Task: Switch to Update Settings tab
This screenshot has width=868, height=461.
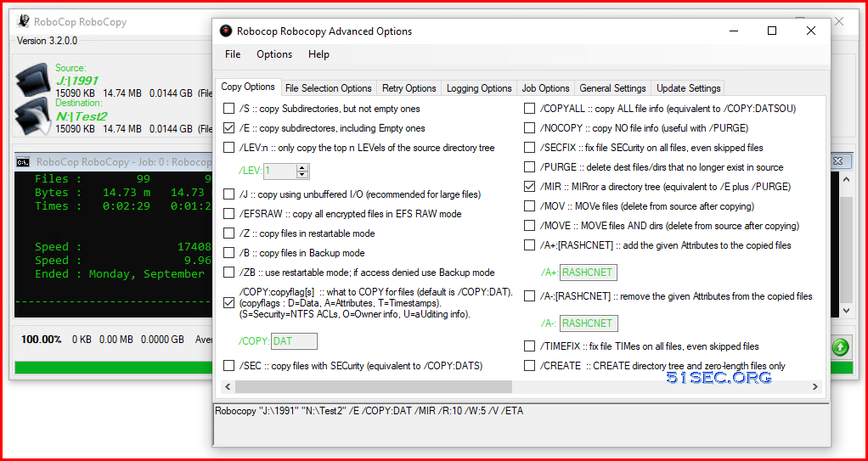Action: click(688, 88)
